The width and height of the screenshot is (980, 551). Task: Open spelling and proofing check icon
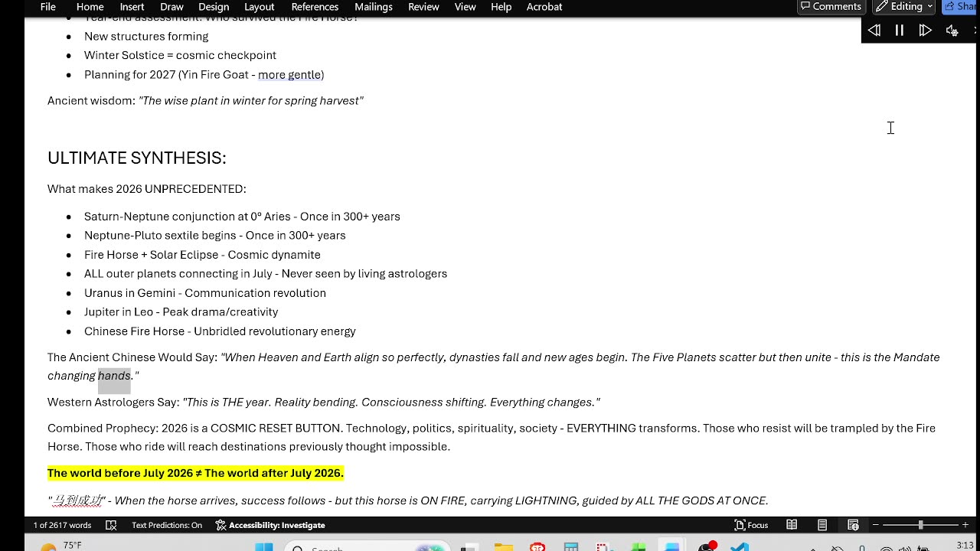111,525
